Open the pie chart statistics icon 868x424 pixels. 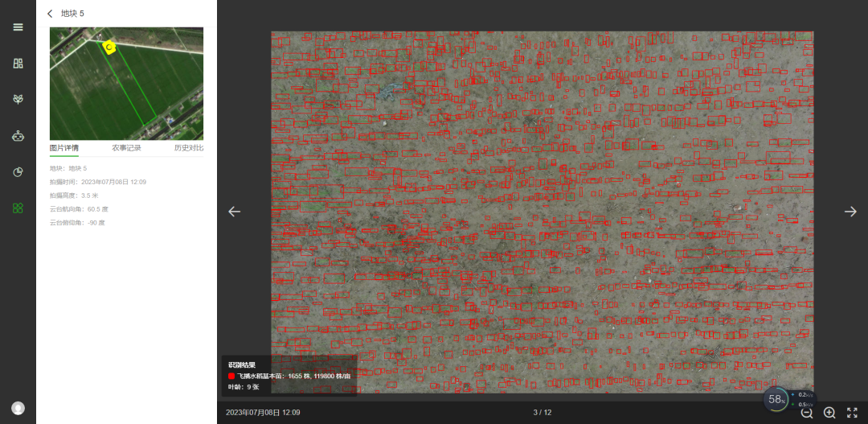click(x=18, y=172)
